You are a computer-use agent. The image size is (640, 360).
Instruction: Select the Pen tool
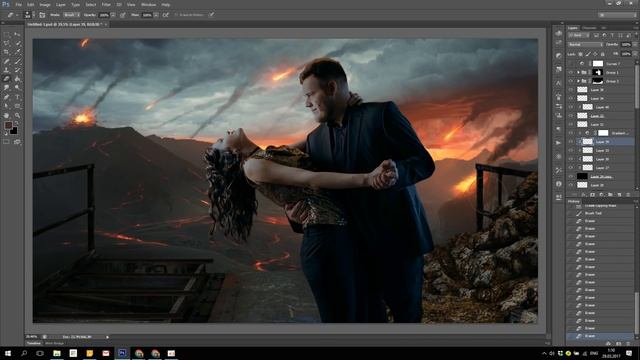coord(7,97)
